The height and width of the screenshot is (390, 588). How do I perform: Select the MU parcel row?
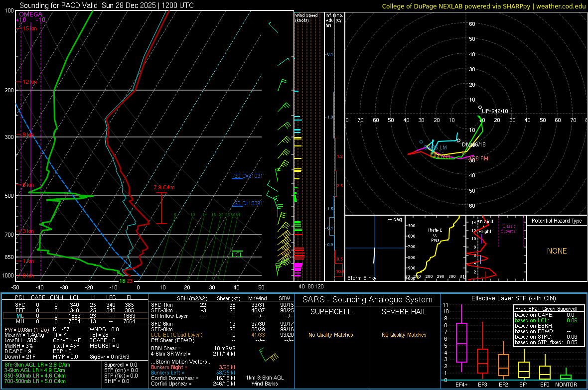(75, 321)
